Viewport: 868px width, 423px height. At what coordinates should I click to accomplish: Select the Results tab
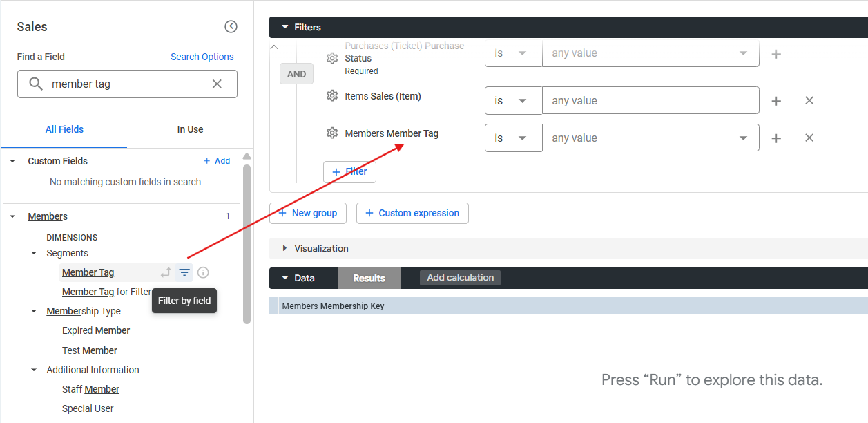(369, 278)
